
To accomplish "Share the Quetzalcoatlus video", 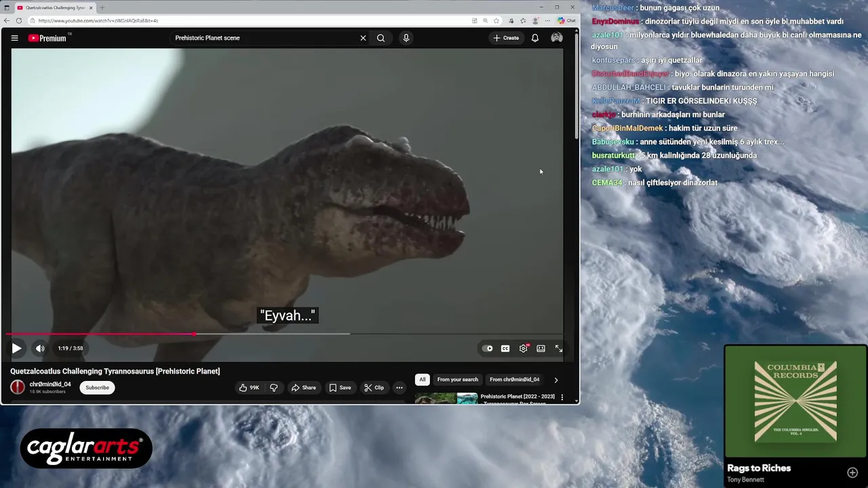I will pyautogui.click(x=303, y=388).
